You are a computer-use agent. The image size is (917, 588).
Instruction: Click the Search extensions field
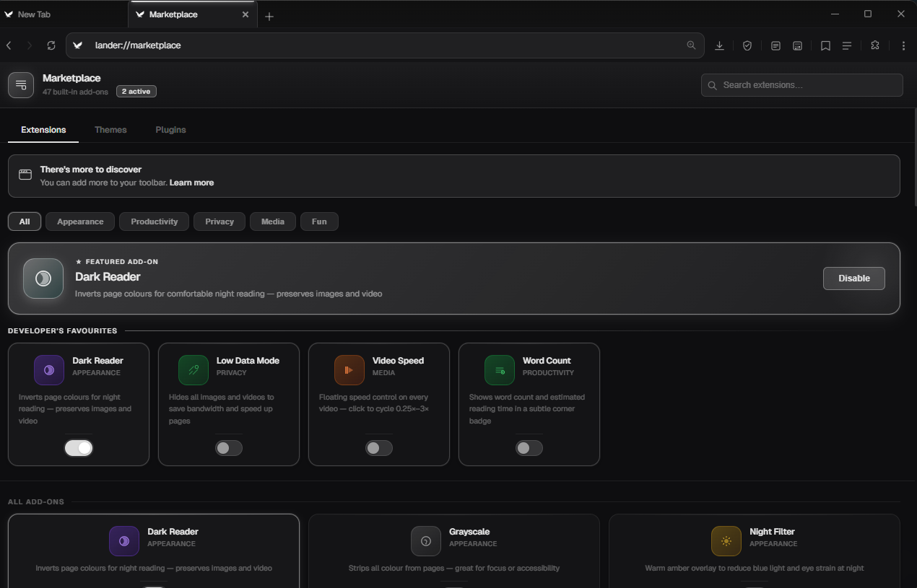point(801,84)
